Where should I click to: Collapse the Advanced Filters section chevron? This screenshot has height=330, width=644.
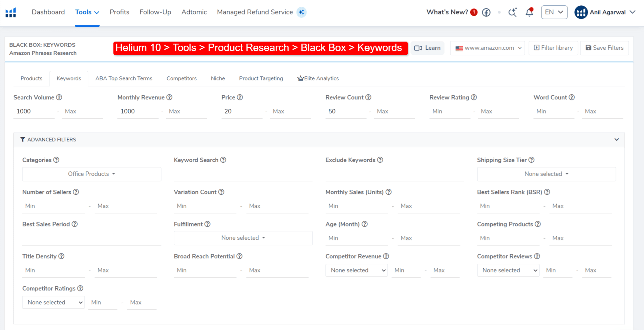(x=616, y=140)
